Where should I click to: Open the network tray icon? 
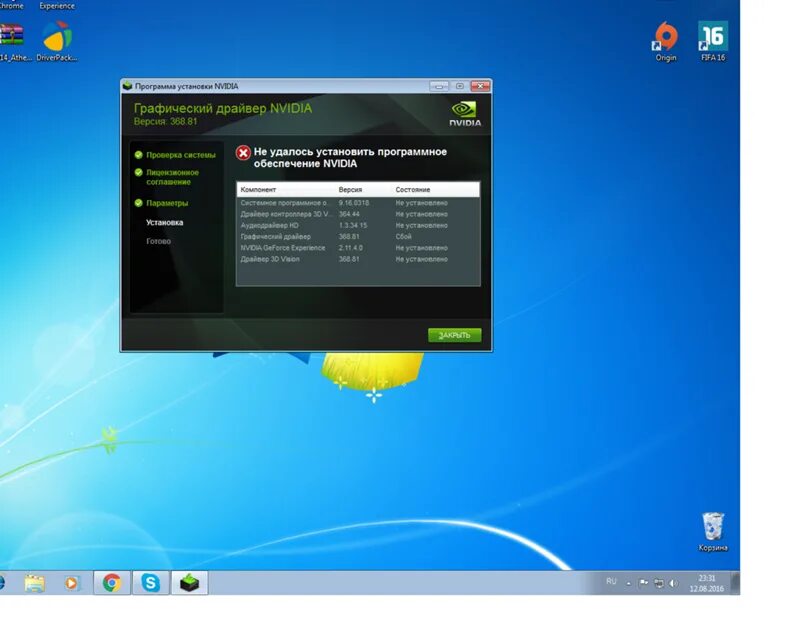659,583
